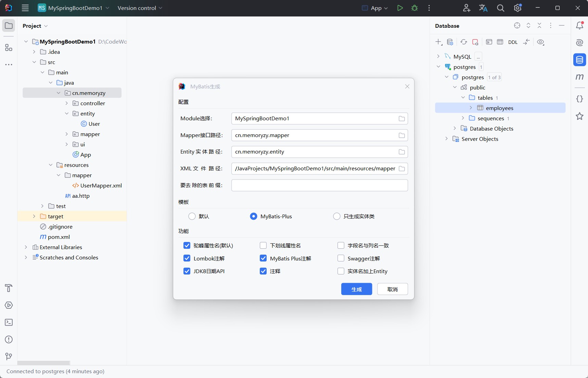Open Search Everywhere magnifier
Screen dimensions: 588x378
(x=500, y=8)
